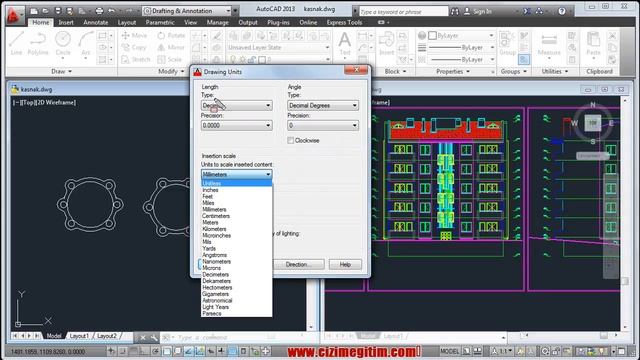Toggle MODEL space button in status bar
The width and height of the screenshot is (640, 360).
coord(449,351)
